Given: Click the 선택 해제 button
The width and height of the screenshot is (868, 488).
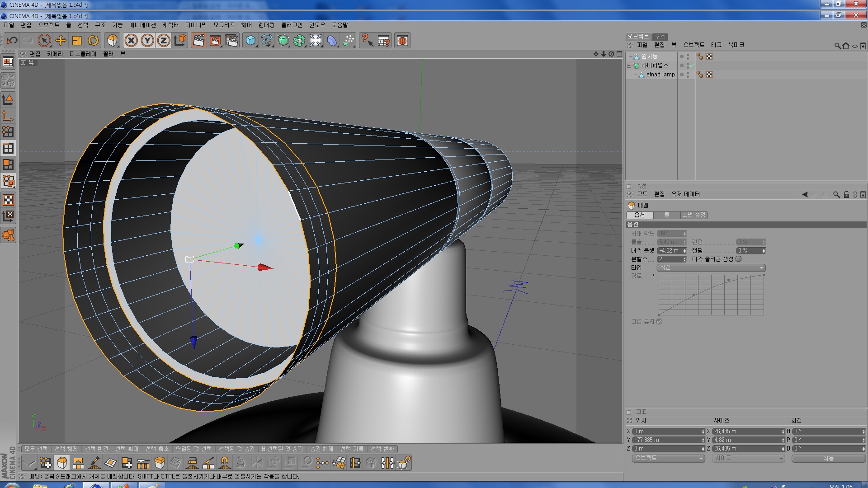Looking at the screenshot, I should [66, 449].
